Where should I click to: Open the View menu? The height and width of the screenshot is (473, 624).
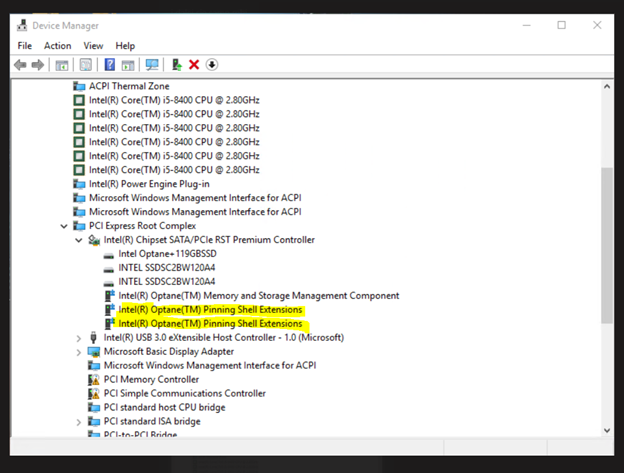(x=94, y=46)
